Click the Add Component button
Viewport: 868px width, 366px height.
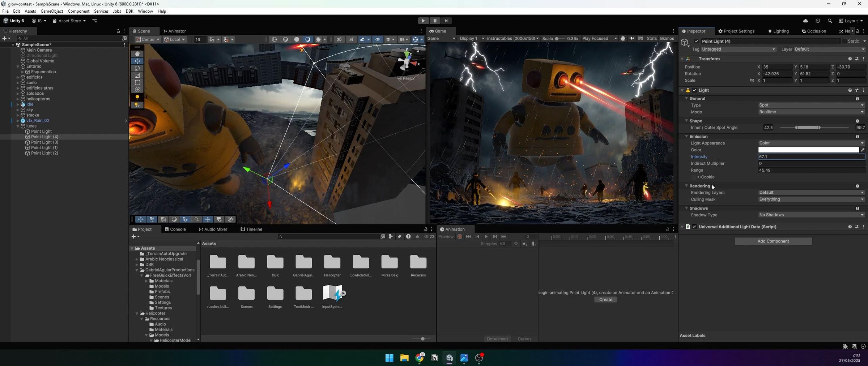(x=773, y=241)
